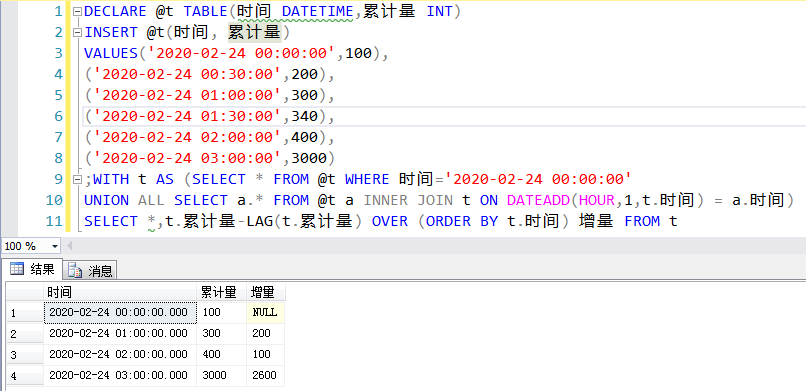Click line number 5 in the gutter
This screenshot has height=391, width=806.
(58, 96)
